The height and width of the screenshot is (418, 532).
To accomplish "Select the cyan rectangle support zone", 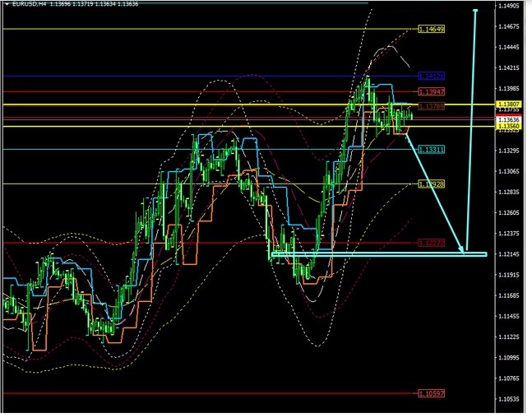I will 378,254.
